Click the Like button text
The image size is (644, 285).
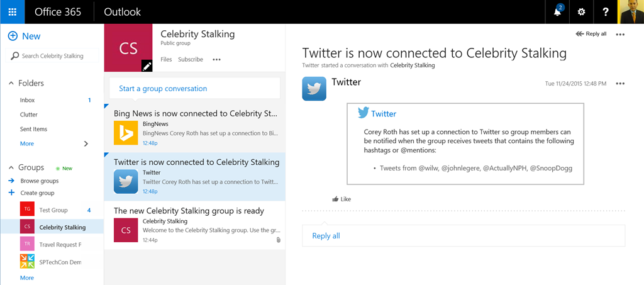346,199
